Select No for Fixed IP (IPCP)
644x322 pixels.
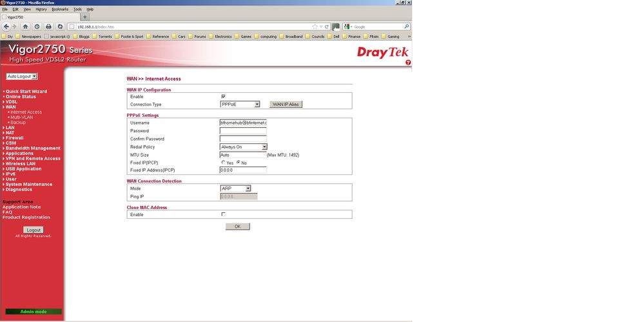click(239, 163)
